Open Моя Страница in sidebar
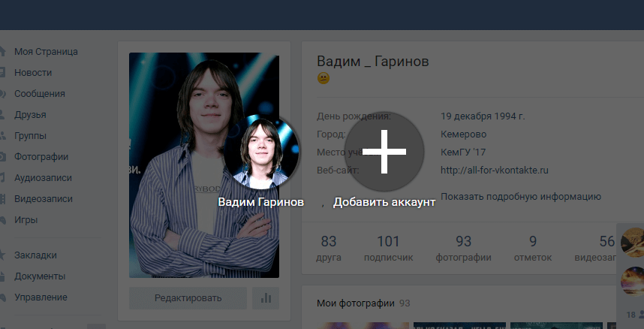The height and width of the screenshot is (329, 644). (x=46, y=51)
